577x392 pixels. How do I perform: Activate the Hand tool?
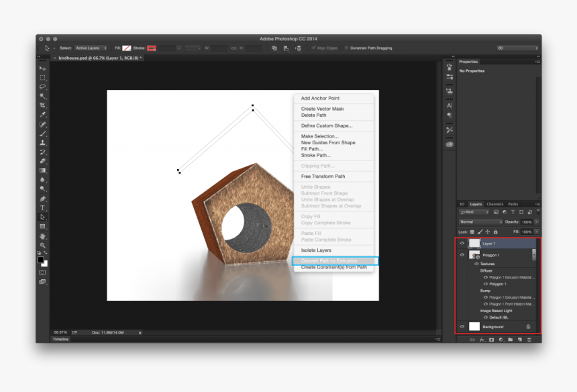point(43,236)
